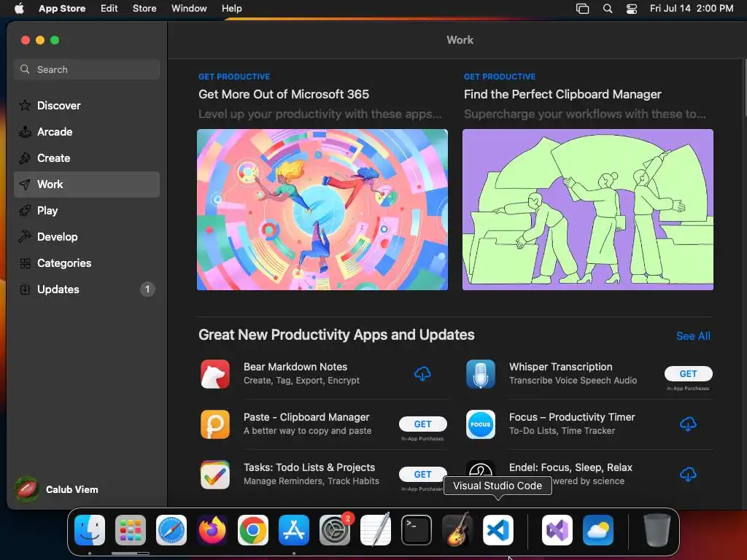Get Tasks: Todo Lists & Projects

point(422,474)
